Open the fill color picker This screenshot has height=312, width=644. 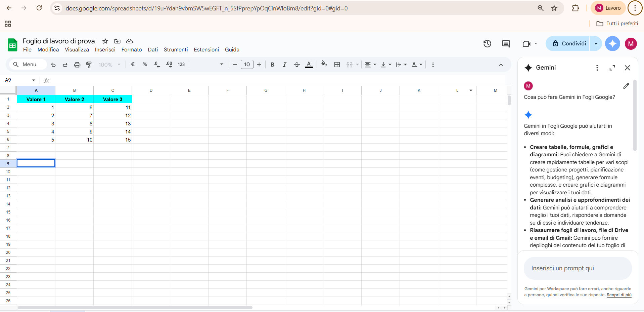pyautogui.click(x=324, y=64)
